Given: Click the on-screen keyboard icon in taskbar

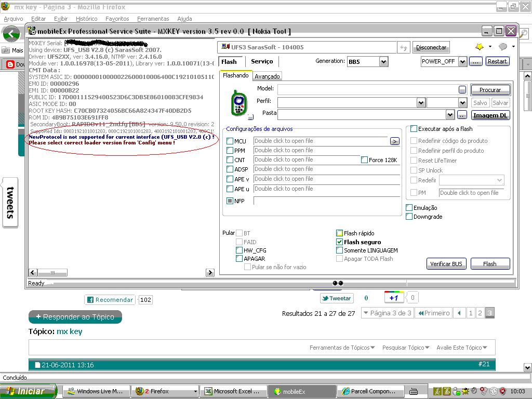Looking at the screenshot, I should pos(413,392).
